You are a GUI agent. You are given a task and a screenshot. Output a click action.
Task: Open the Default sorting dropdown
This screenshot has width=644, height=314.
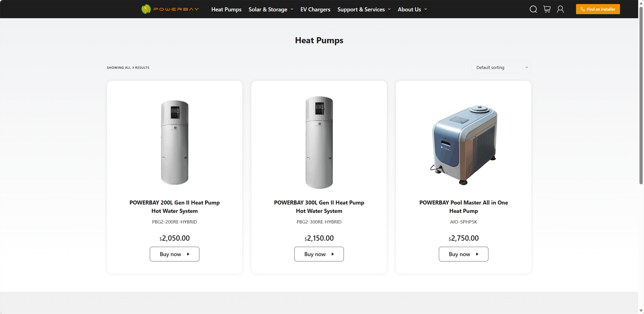(501, 68)
